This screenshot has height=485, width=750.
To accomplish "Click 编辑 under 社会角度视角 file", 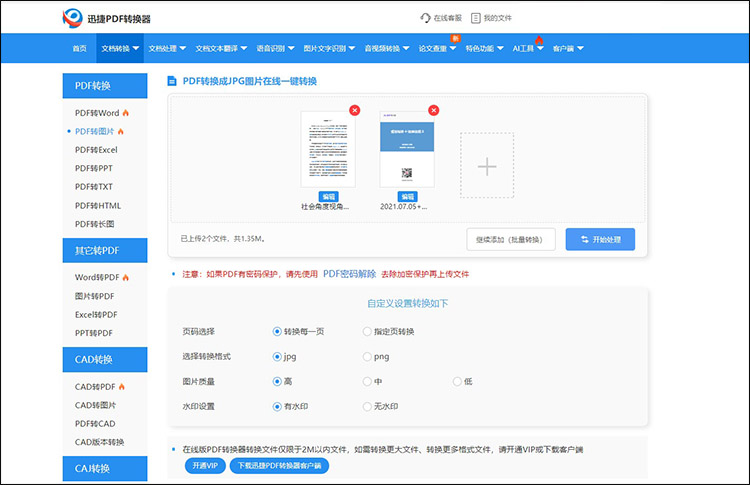I will tap(329, 197).
